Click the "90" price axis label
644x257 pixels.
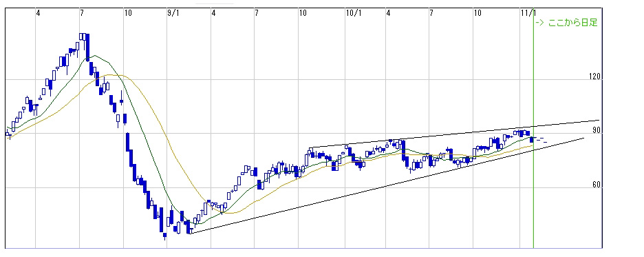coord(597,130)
